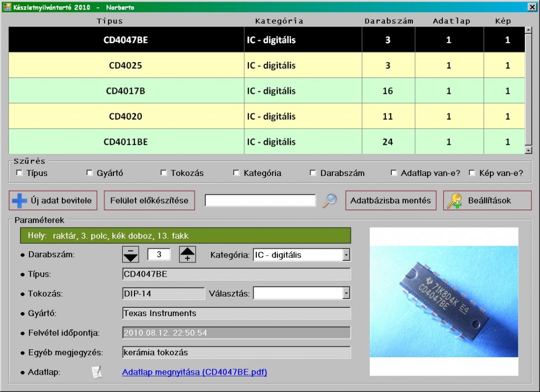Click Adatbázisba mentés button
The width and height of the screenshot is (540, 392).
pyautogui.click(x=391, y=201)
